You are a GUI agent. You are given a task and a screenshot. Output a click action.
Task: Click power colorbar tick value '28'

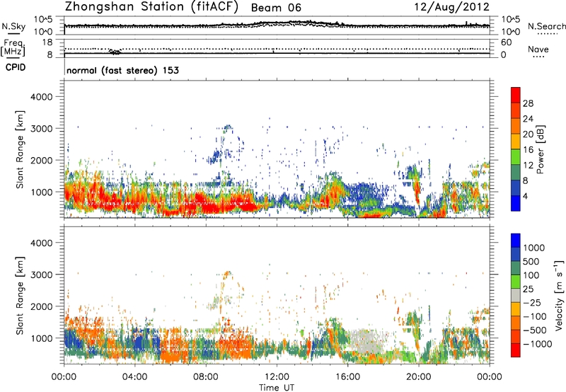[528, 103]
